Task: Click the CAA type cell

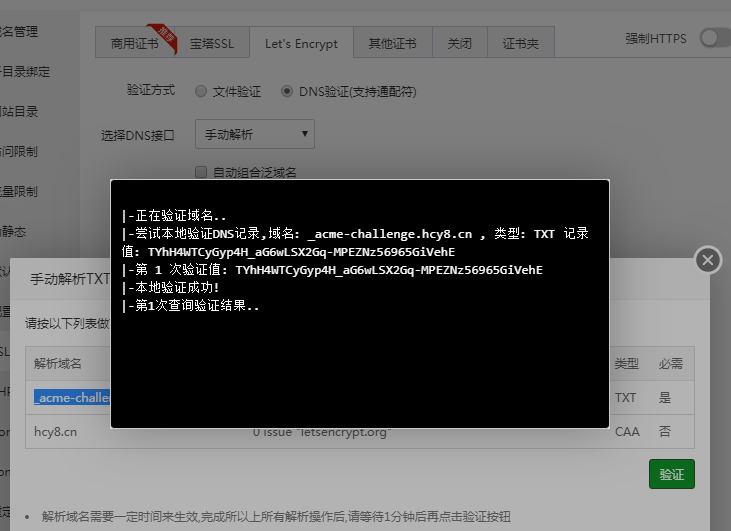Action: coord(627,432)
